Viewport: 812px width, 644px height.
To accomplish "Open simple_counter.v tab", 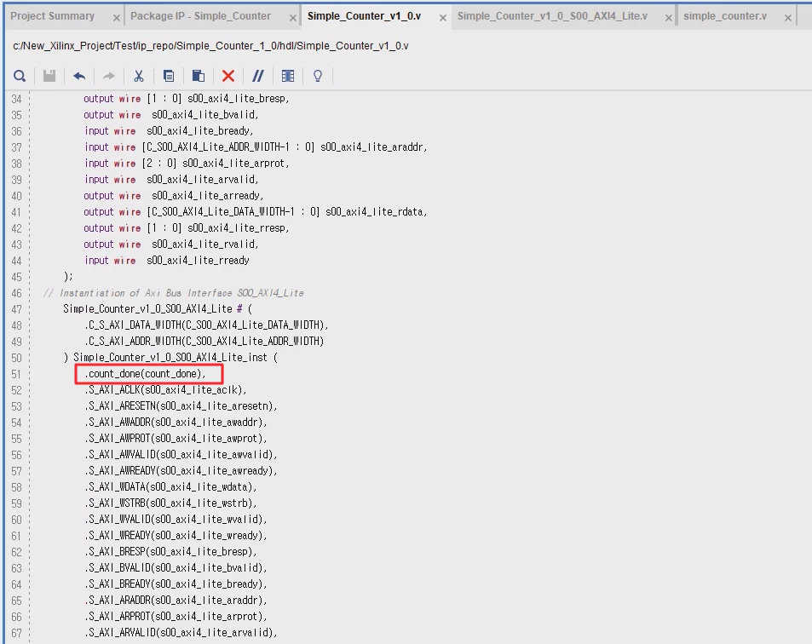I will pyautogui.click(x=725, y=16).
